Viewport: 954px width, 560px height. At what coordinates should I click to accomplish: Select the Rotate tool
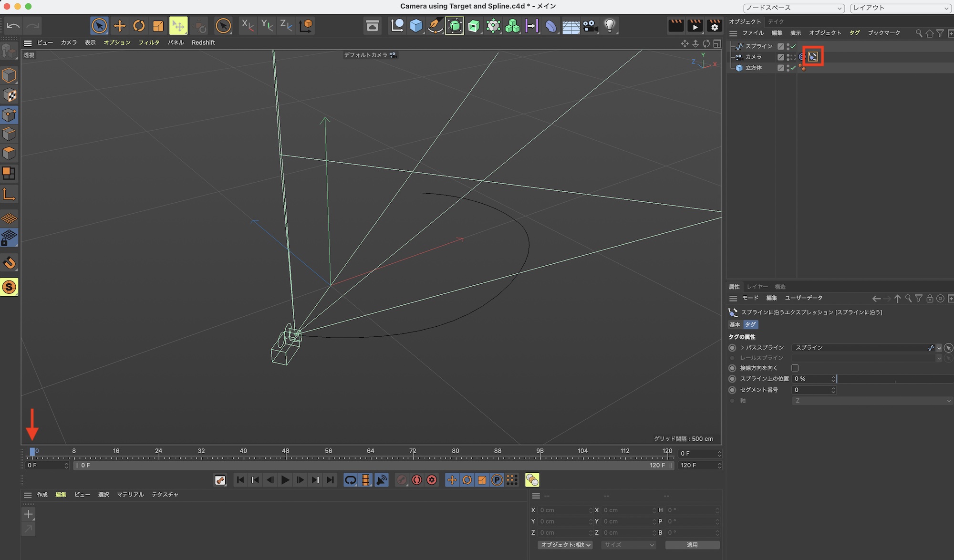pyautogui.click(x=139, y=26)
